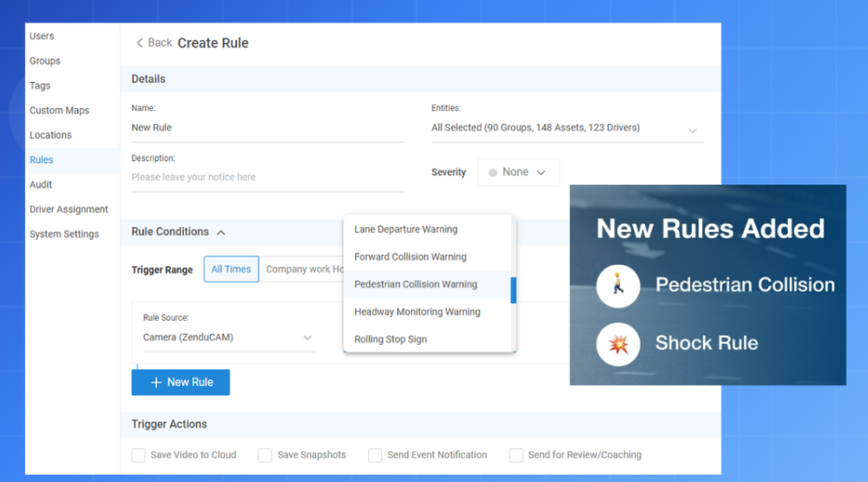Image resolution: width=868 pixels, height=482 pixels.
Task: Enable Send for Review/Coaching checkbox
Action: (x=516, y=455)
